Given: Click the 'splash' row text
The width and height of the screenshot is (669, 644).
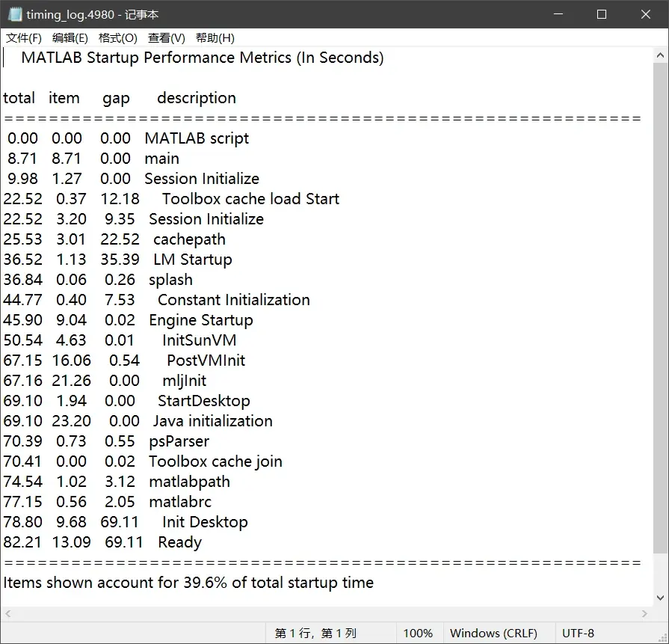Looking at the screenshot, I should coord(170,280).
